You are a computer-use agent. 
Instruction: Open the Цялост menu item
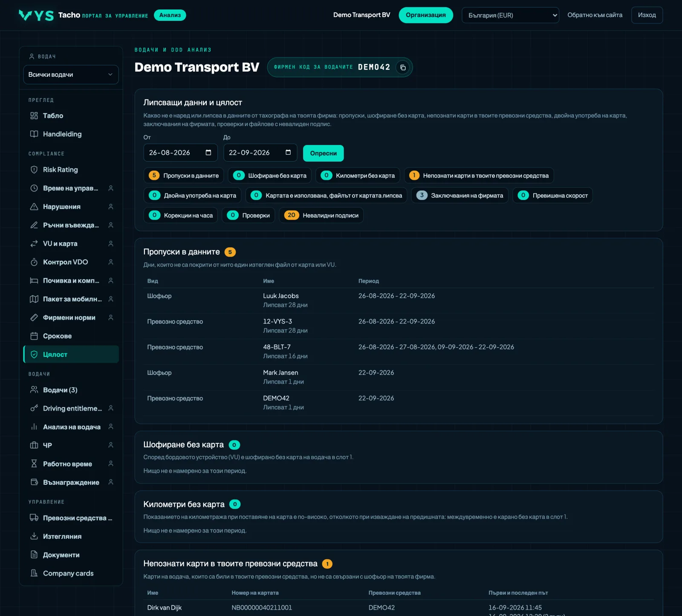(x=71, y=354)
